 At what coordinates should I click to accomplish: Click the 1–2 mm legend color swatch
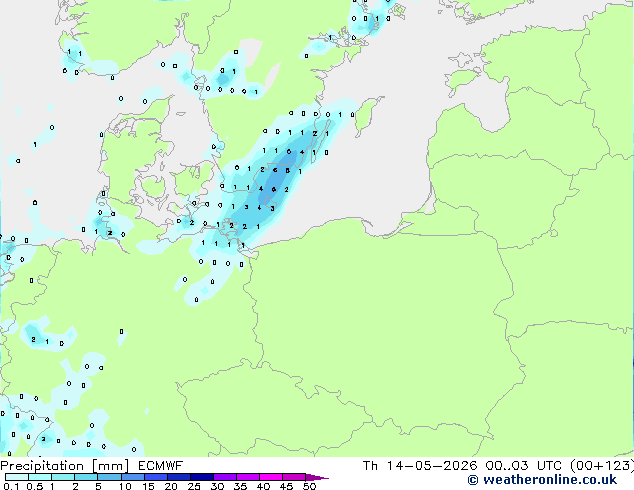(x=63, y=477)
